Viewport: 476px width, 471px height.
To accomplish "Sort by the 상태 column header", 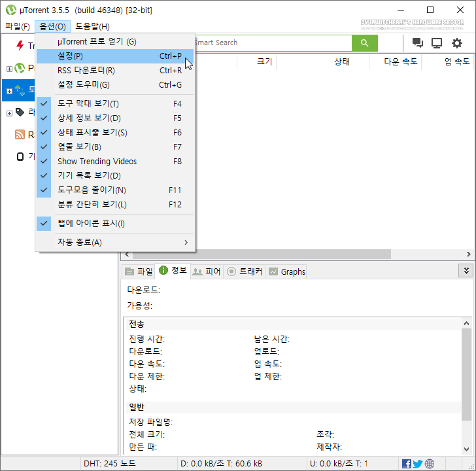I will 323,61.
